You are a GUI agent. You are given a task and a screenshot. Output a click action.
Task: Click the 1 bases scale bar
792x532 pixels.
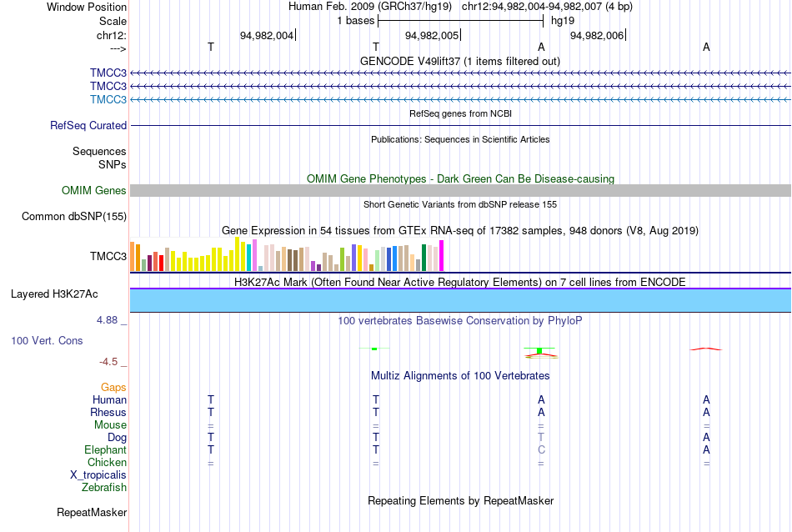tap(460, 21)
